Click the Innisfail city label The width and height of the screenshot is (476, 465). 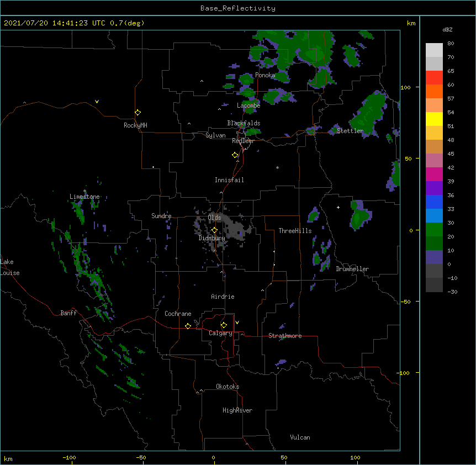coord(229,180)
